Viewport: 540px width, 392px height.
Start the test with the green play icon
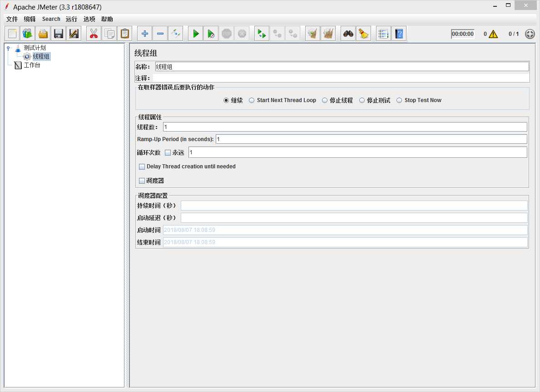click(196, 34)
